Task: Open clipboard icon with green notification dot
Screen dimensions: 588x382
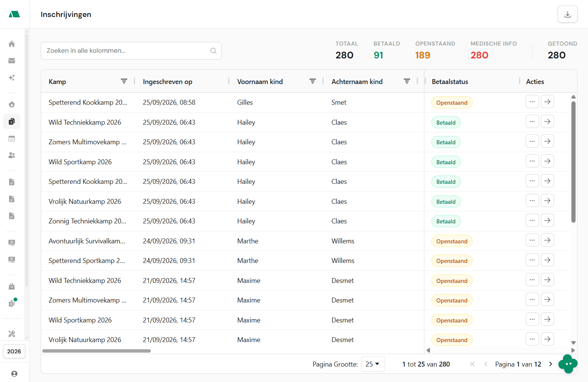Action: click(x=12, y=303)
